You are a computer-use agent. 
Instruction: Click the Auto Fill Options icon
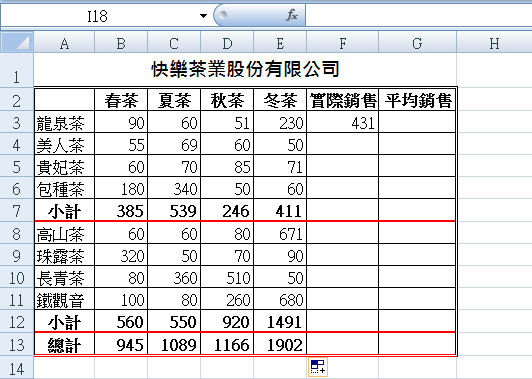[318, 367]
